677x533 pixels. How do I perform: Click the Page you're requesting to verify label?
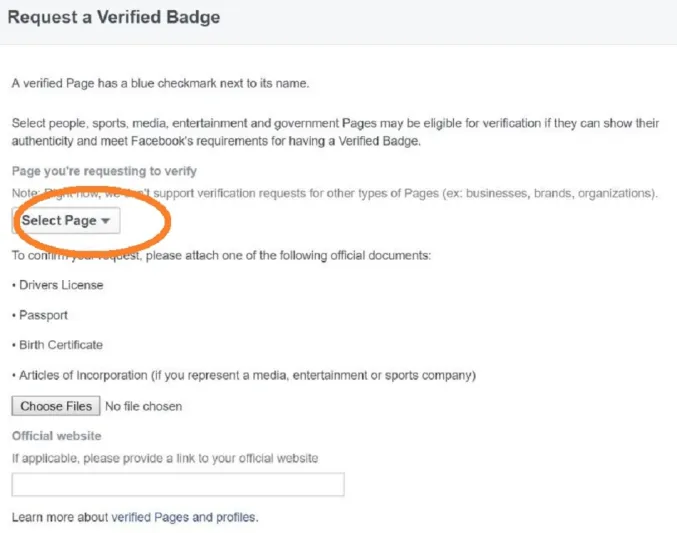tap(104, 172)
